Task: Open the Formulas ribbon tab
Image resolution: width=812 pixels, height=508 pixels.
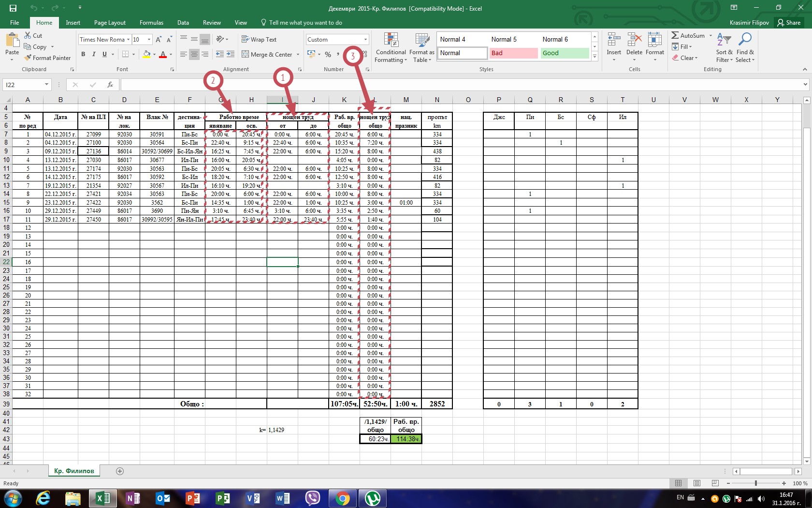Action: (151, 23)
